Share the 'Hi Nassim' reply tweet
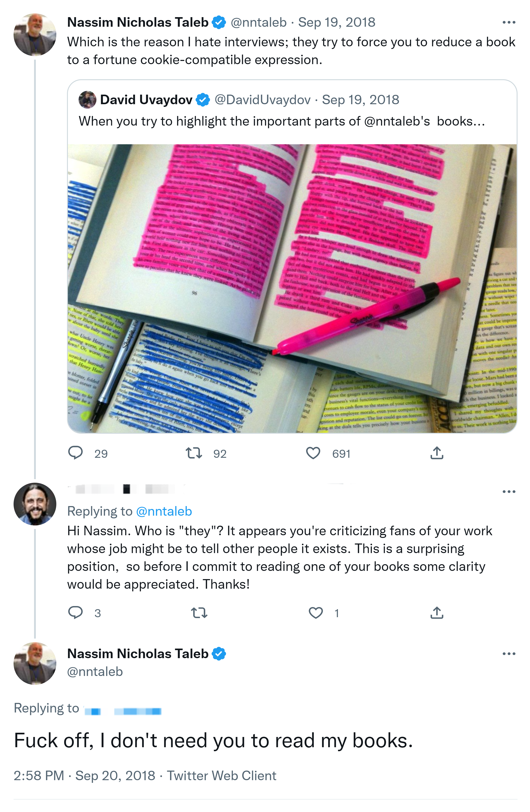530x812 pixels. [x=437, y=613]
